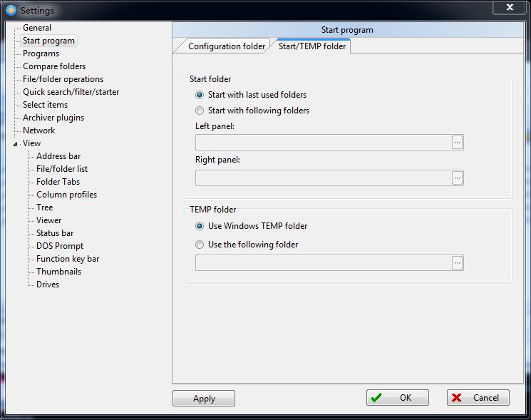Click the TEMP folder path field
Screen dimensions: 531x420
click(324, 263)
